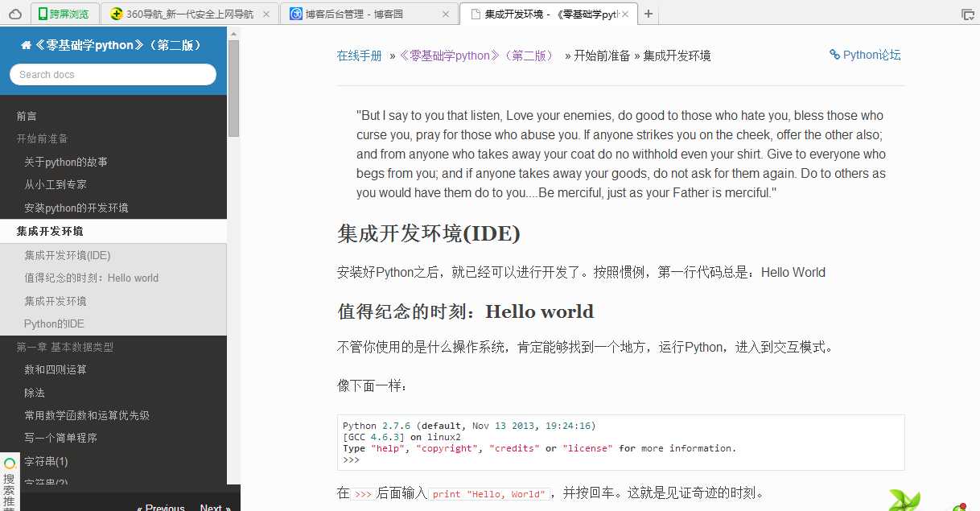Click the 值得纪念的时刻：Hello world content heading

coord(465,311)
